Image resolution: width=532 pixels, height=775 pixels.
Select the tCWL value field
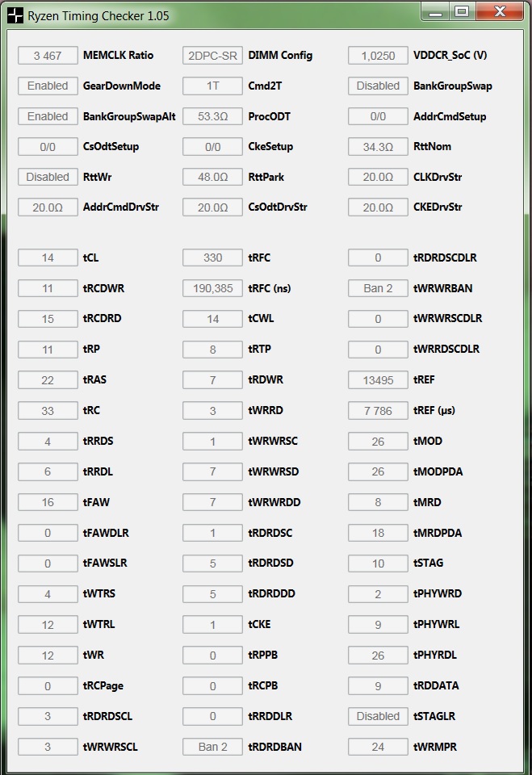pyautogui.click(x=212, y=320)
